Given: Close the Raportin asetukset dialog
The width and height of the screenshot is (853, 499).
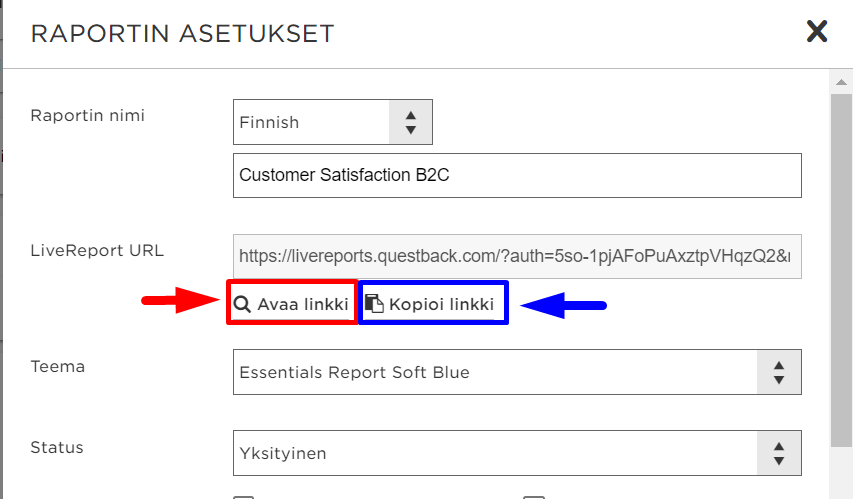Looking at the screenshot, I should coord(817,32).
